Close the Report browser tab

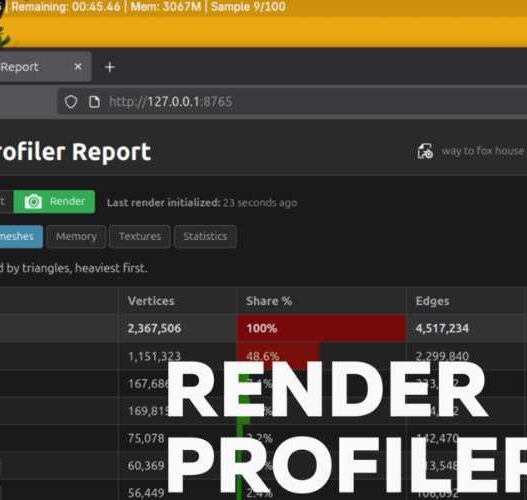point(78,67)
